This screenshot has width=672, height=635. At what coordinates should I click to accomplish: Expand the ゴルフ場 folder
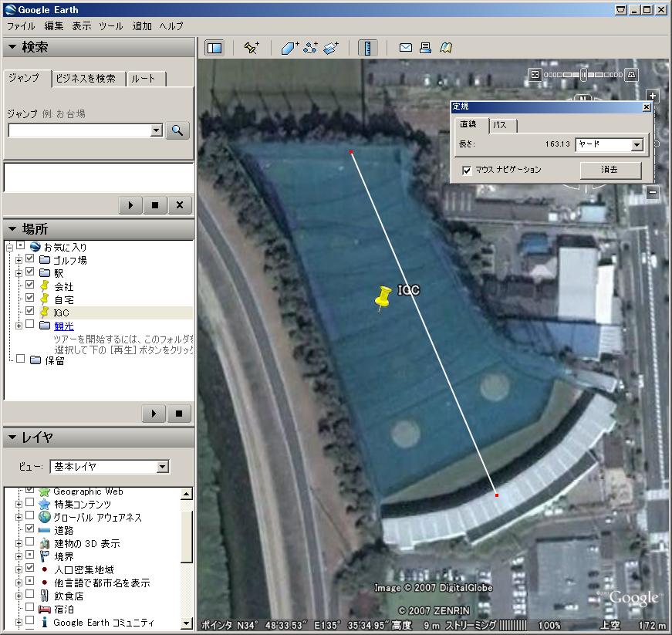19,260
